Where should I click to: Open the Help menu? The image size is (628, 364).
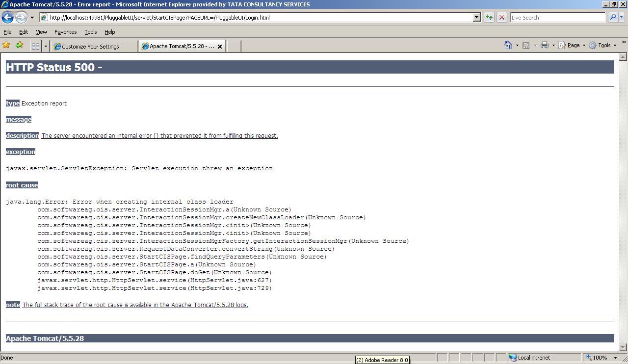click(109, 32)
